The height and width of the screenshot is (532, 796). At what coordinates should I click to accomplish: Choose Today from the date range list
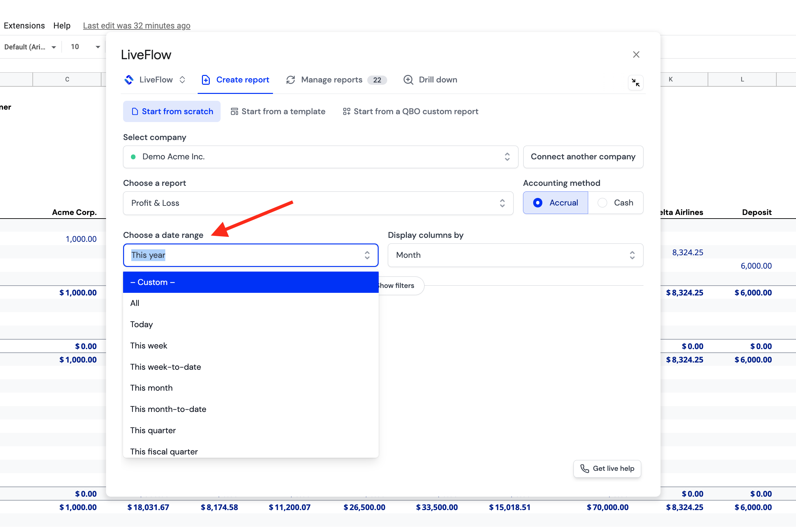point(250,324)
